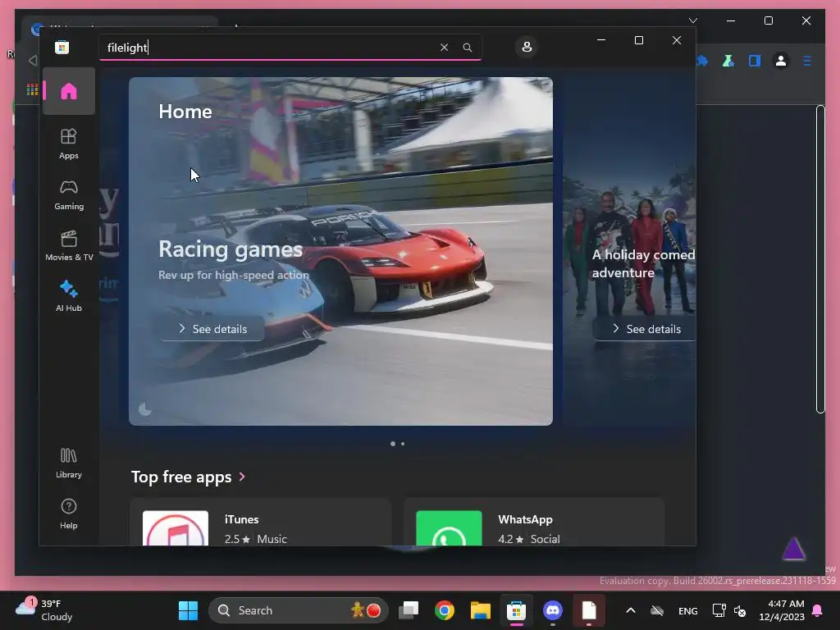This screenshot has height=630, width=840.
Task: Click the search magnifier icon
Action: (467, 48)
